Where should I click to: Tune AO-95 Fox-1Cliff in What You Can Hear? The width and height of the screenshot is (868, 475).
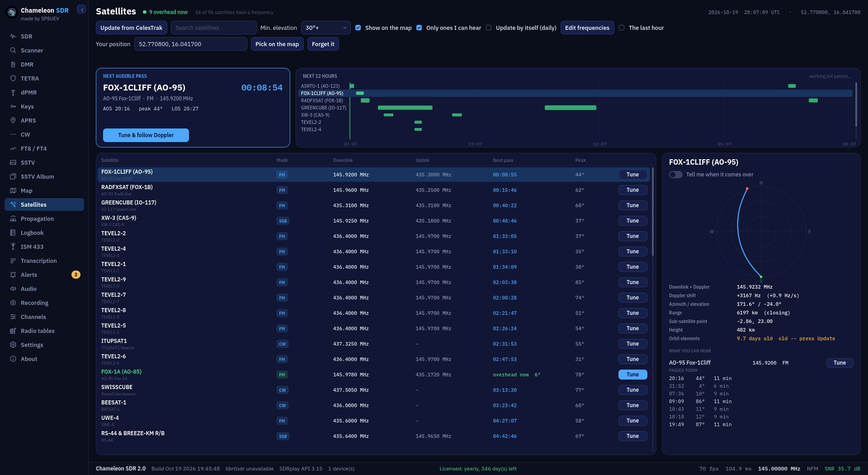[x=840, y=363]
